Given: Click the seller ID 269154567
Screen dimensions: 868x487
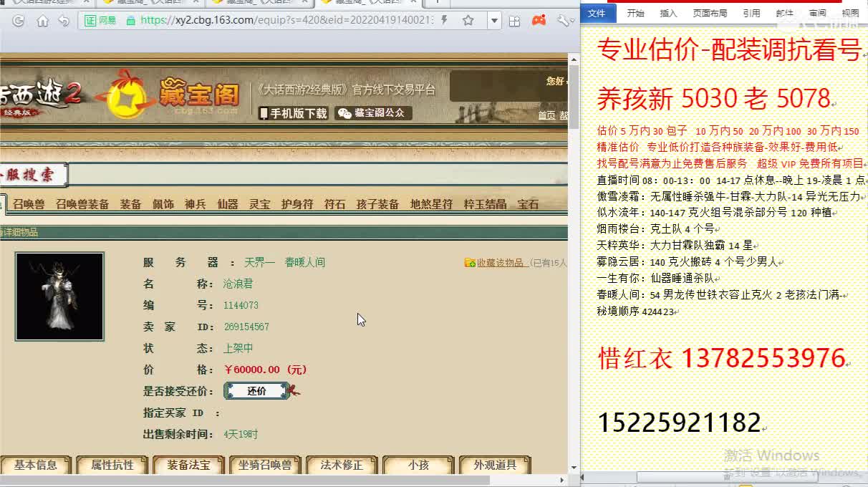Looking at the screenshot, I should click(x=246, y=327).
